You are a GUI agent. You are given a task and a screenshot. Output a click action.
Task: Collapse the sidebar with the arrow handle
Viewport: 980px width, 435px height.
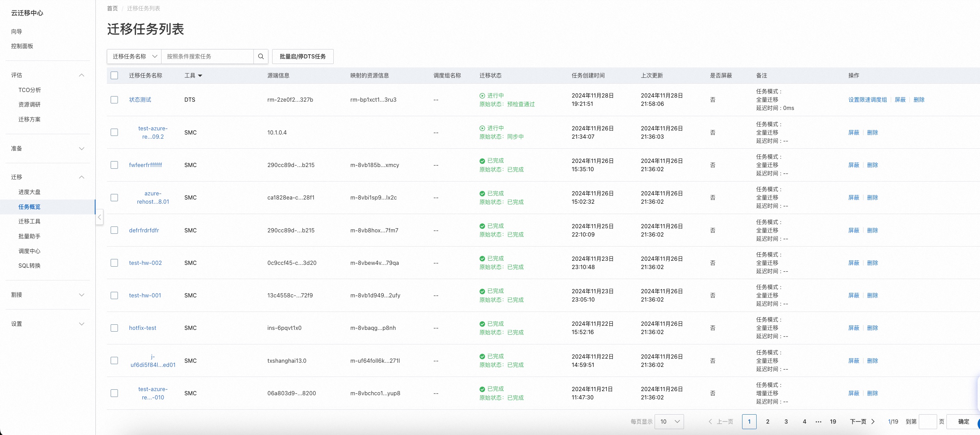click(99, 217)
